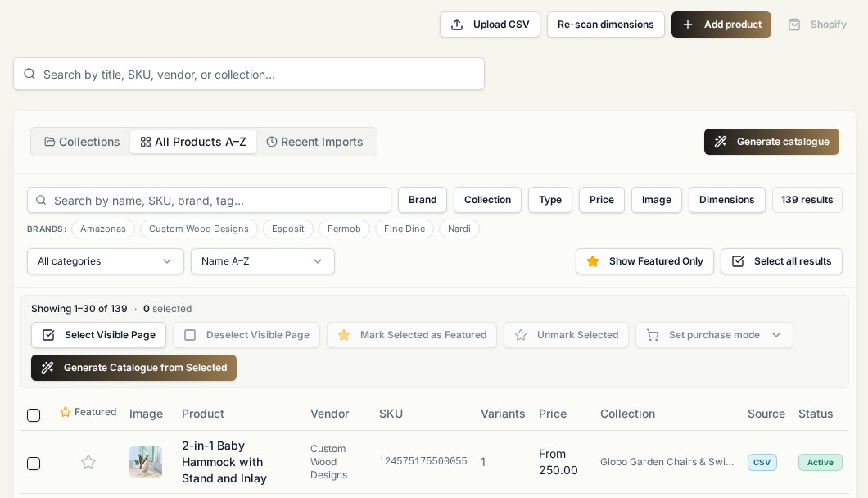Click the wand icon in Generate Catalogue from Selected
Image resolution: width=868 pixels, height=498 pixels.
[x=47, y=367]
